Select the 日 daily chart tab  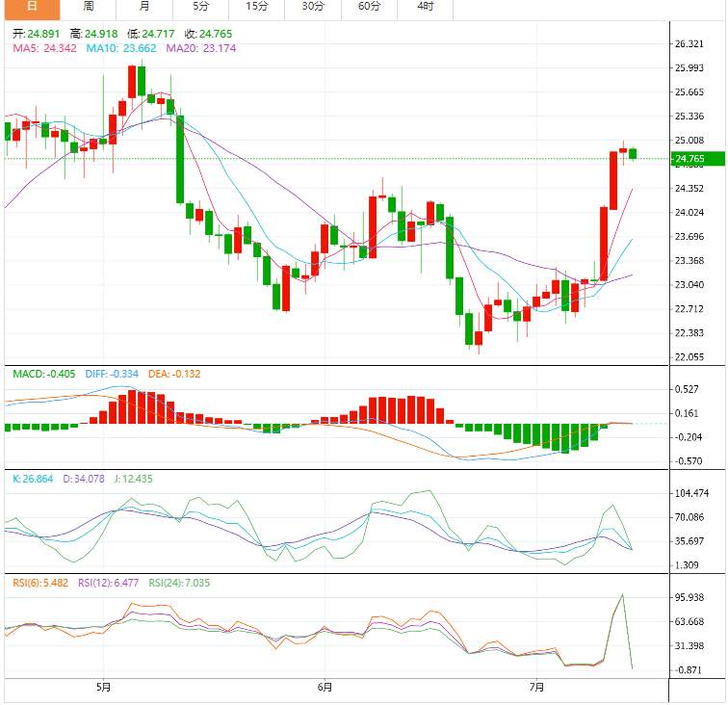(31, 7)
